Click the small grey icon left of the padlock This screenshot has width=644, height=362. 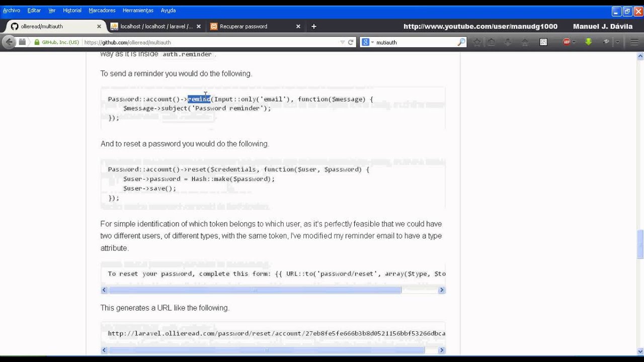[x=22, y=42]
